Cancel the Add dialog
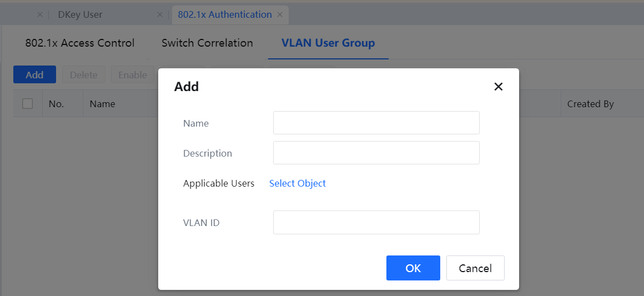Image resolution: width=644 pixels, height=296 pixels. [475, 268]
